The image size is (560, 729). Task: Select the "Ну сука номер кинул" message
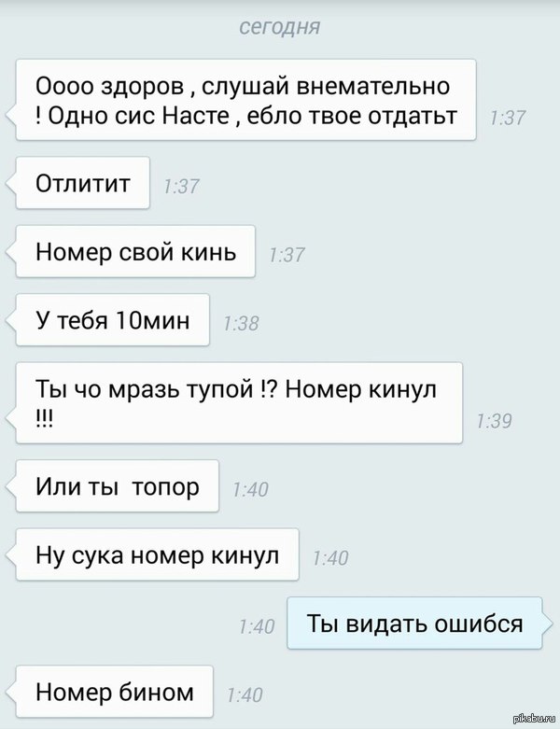point(157,554)
